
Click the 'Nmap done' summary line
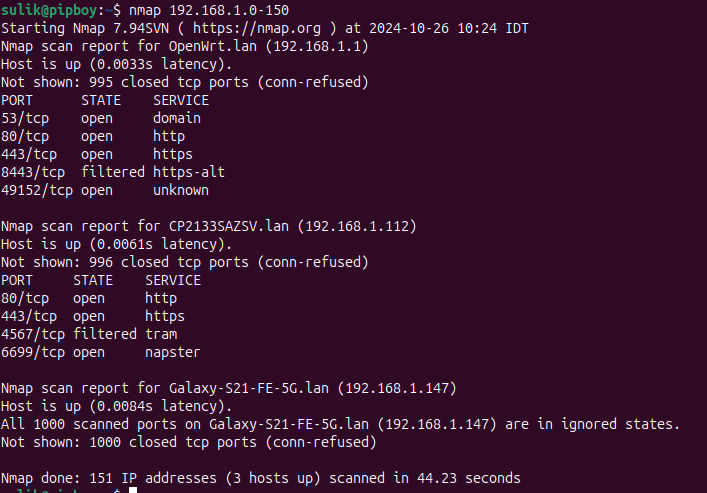coord(261,478)
